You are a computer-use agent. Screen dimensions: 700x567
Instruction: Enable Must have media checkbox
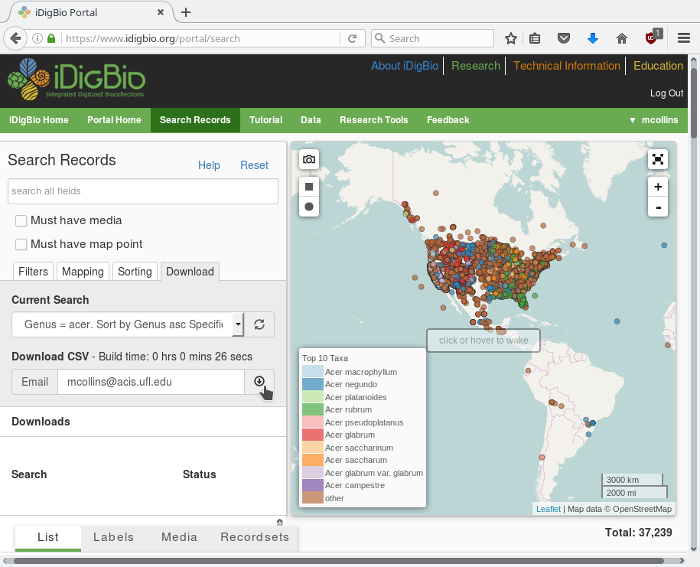[21, 220]
